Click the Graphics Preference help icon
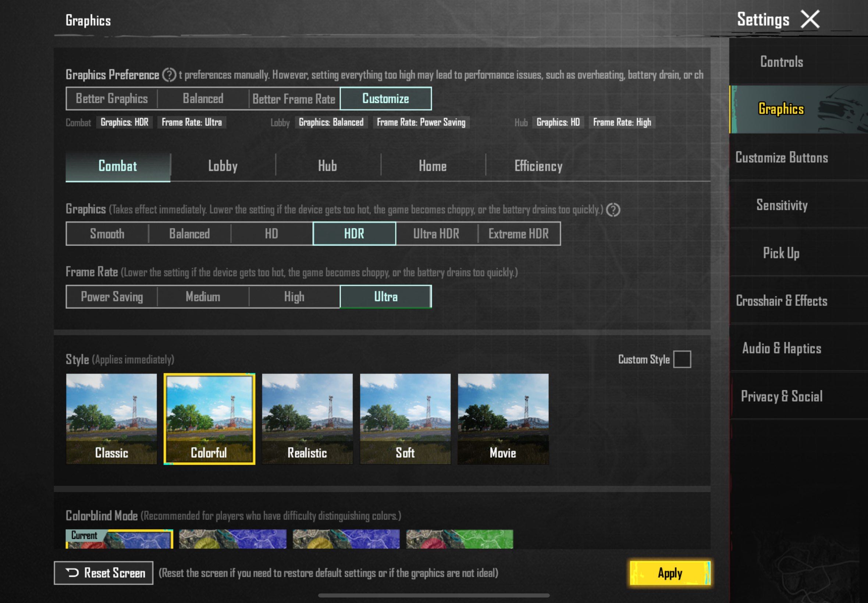Screen dimensions: 868x603 click(x=169, y=75)
